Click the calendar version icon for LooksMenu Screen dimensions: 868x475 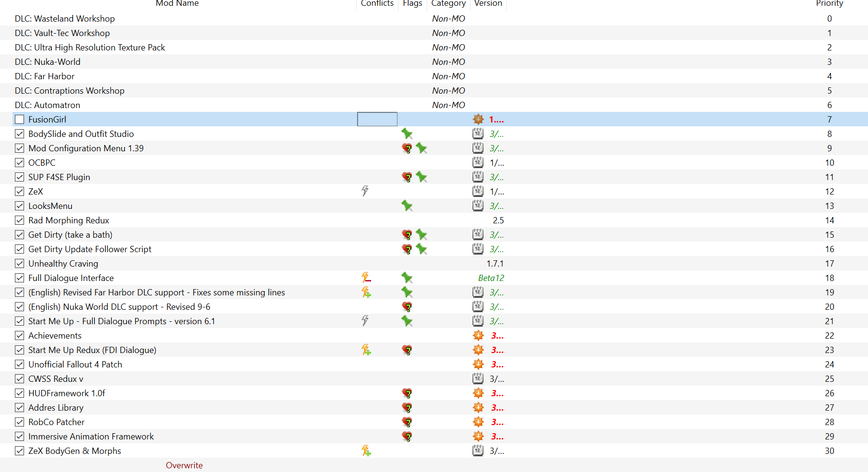(x=478, y=206)
